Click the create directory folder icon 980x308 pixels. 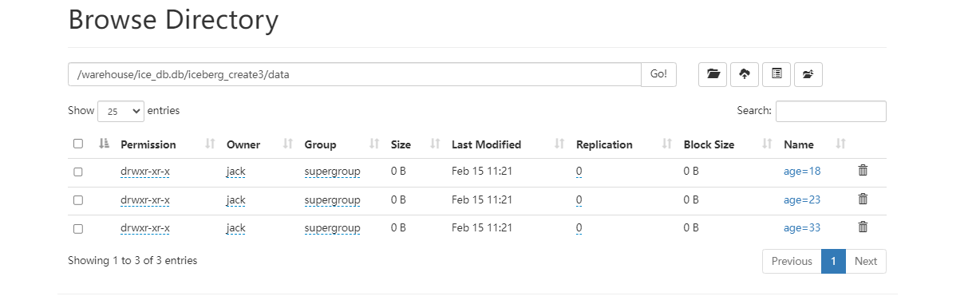(x=713, y=74)
